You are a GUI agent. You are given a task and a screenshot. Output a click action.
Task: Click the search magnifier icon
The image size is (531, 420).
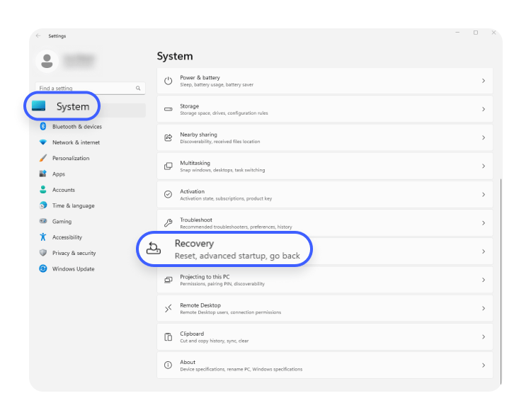[x=138, y=88]
